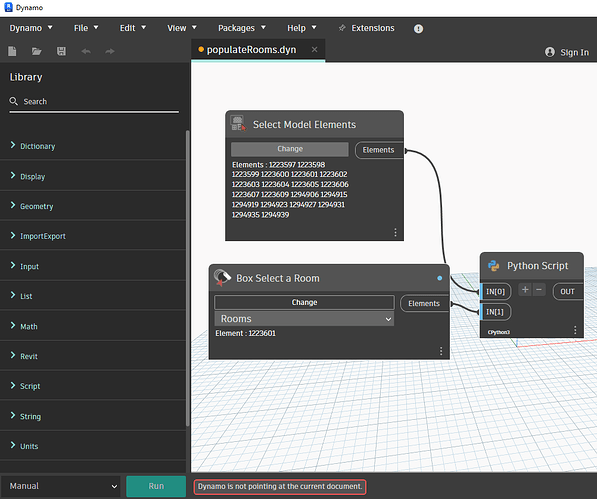Viewport: 597px width, 499px height.
Task: Click the Library search field
Action: click(x=94, y=102)
